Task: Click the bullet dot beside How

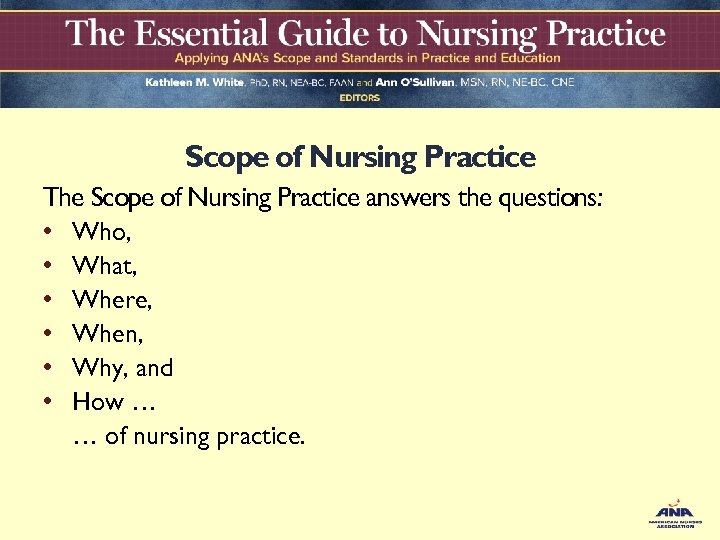Action: point(48,402)
